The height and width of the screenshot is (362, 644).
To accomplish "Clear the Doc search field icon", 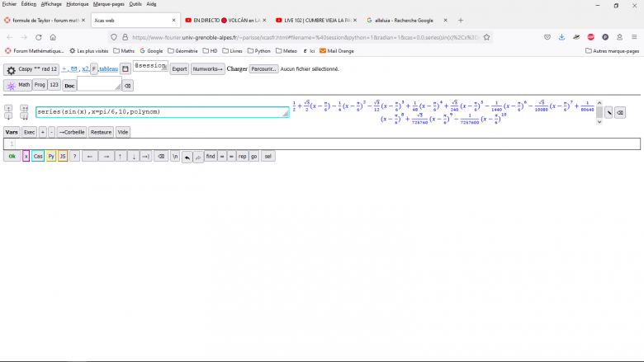I will (x=128, y=86).
